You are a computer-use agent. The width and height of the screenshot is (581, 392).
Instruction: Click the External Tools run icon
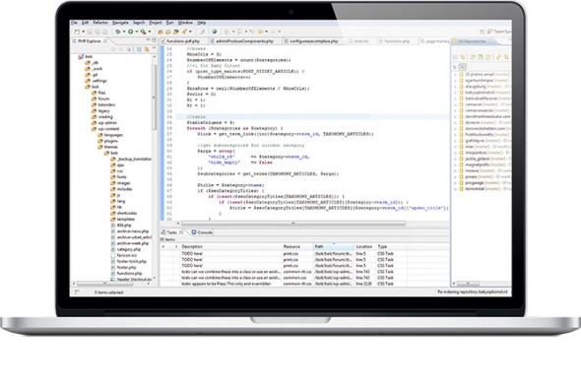coord(143,32)
